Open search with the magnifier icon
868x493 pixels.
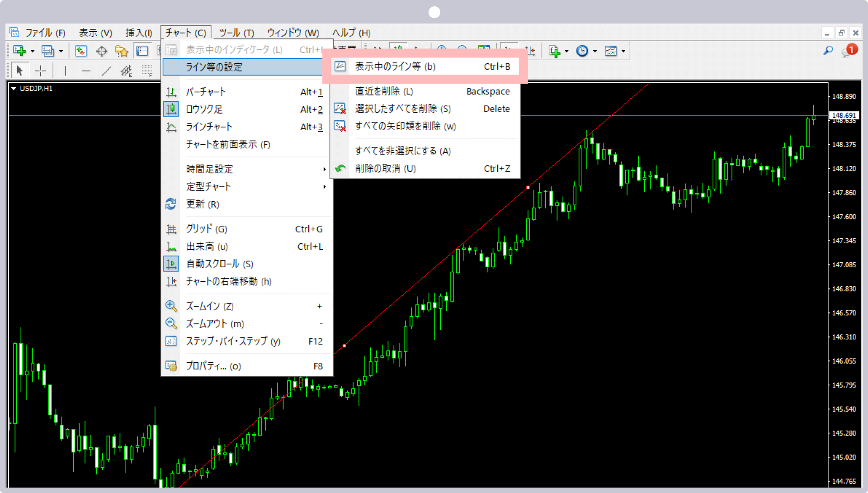pyautogui.click(x=828, y=51)
